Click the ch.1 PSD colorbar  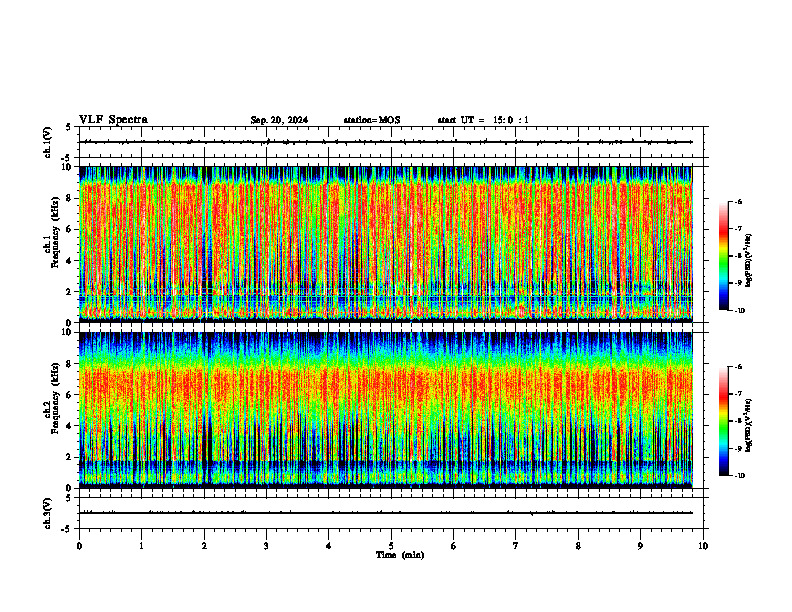point(723,256)
